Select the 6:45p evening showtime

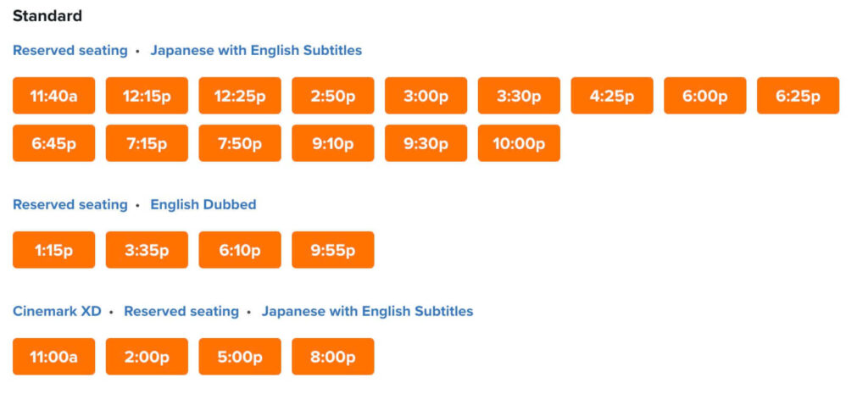pyautogui.click(x=53, y=143)
